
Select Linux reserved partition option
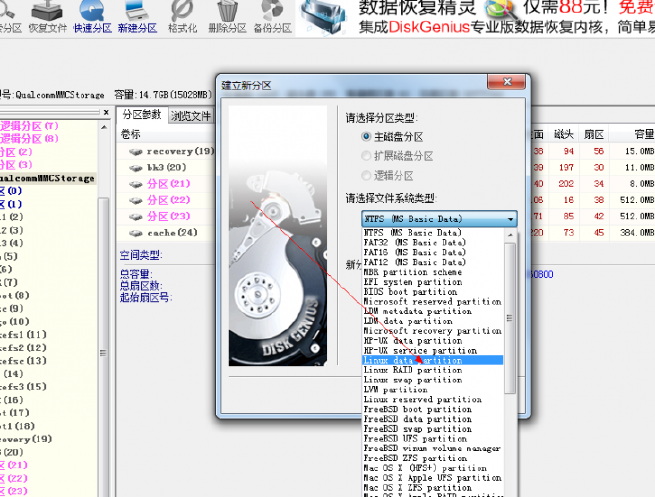pos(432,400)
